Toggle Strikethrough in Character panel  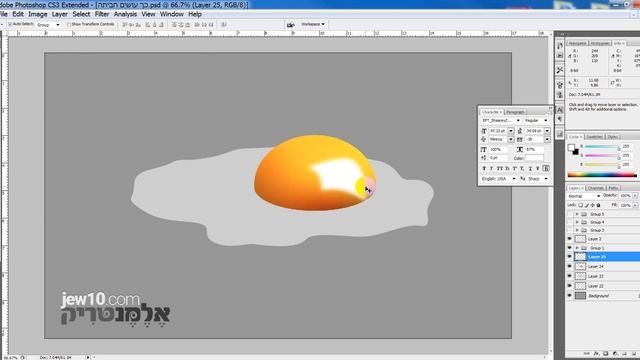538,168
